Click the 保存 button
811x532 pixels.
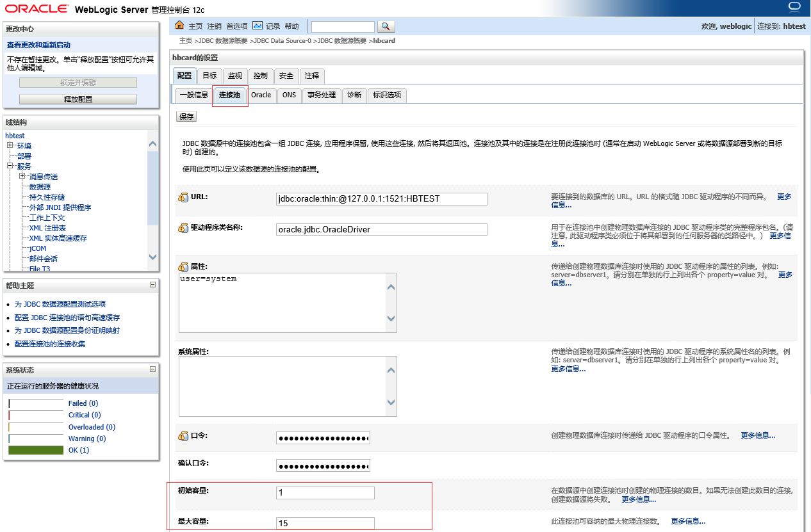point(186,117)
